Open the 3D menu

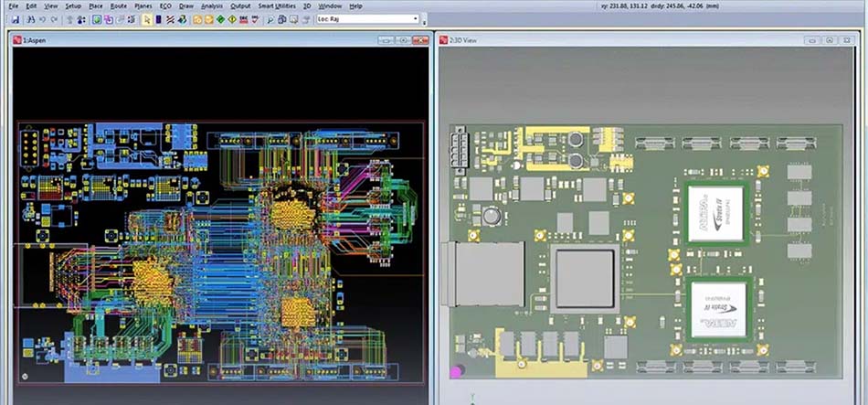[x=307, y=6]
